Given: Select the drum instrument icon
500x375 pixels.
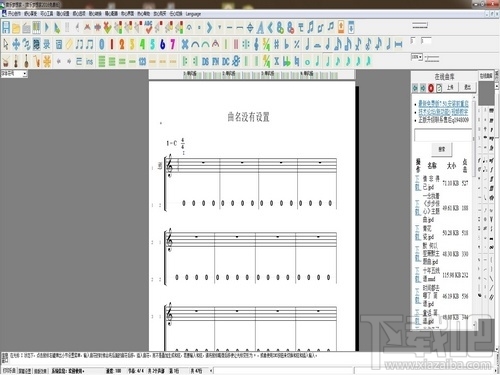Looking at the screenshot, I should 6,61.
